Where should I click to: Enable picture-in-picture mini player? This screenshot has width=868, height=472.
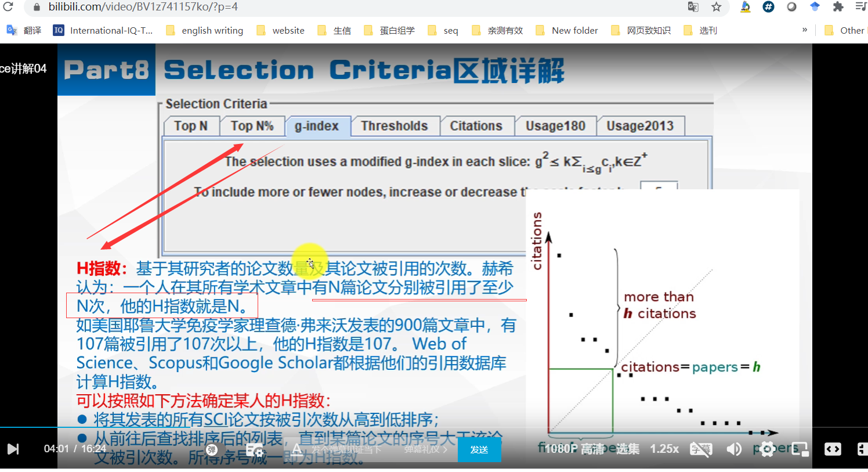800,449
